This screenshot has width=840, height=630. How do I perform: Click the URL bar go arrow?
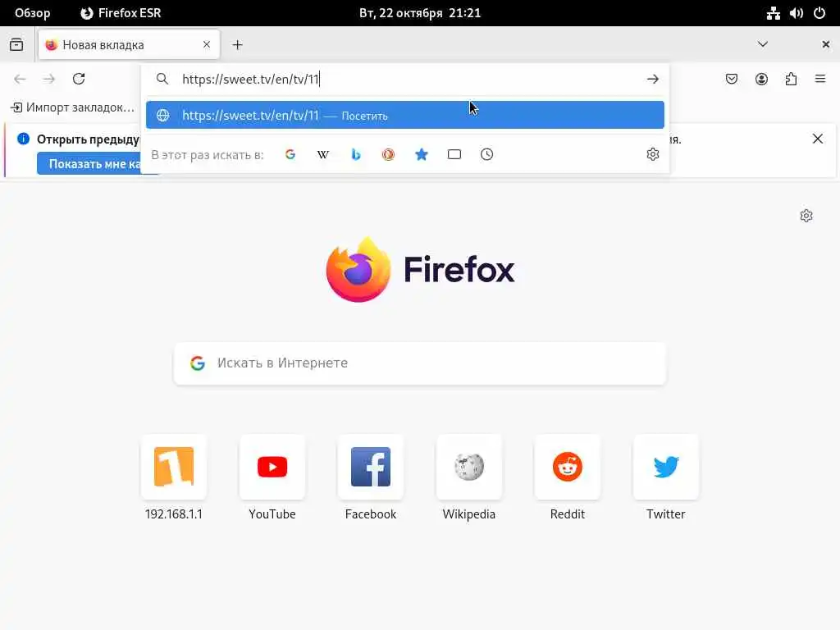coord(652,80)
